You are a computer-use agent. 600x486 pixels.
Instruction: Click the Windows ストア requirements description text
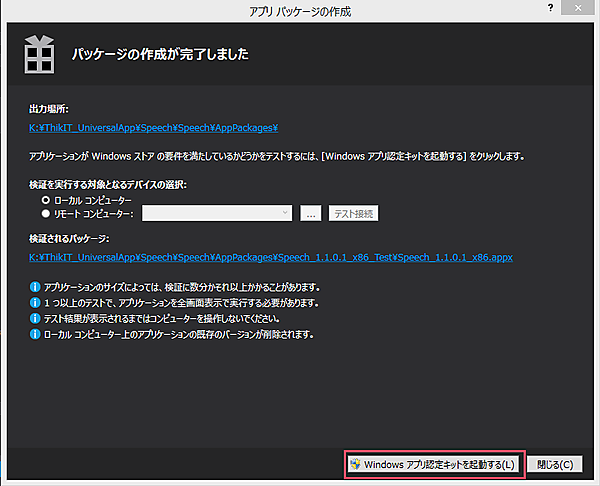[x=277, y=156]
